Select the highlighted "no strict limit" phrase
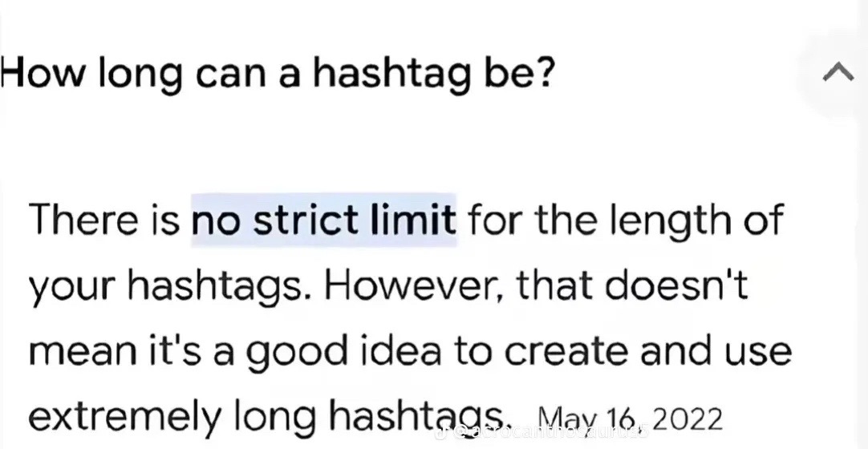868x449 pixels. tap(324, 220)
